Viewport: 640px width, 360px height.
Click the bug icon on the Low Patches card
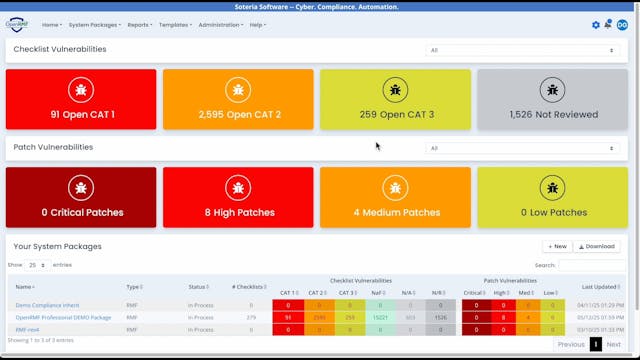coord(552,188)
